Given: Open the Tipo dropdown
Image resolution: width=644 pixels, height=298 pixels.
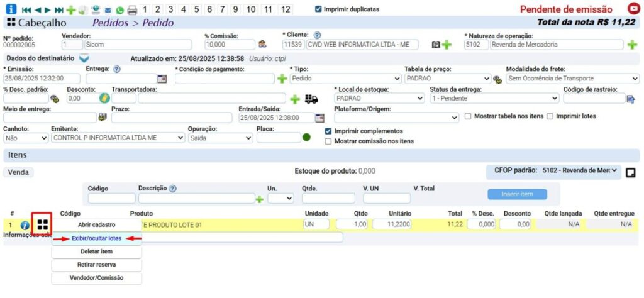Looking at the screenshot, I should coord(345,79).
